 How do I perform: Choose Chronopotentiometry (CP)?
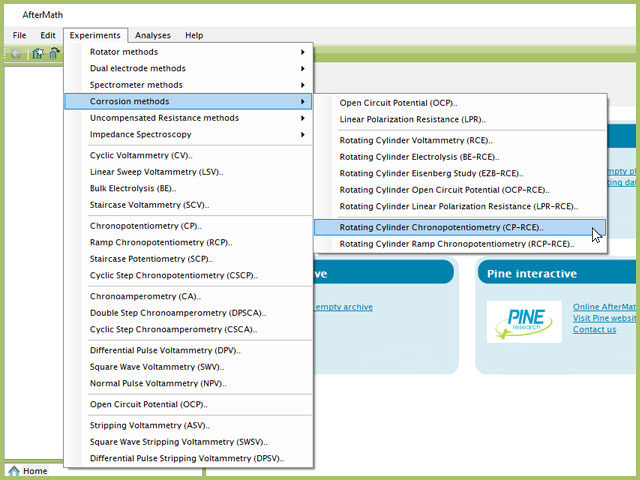[188, 226]
